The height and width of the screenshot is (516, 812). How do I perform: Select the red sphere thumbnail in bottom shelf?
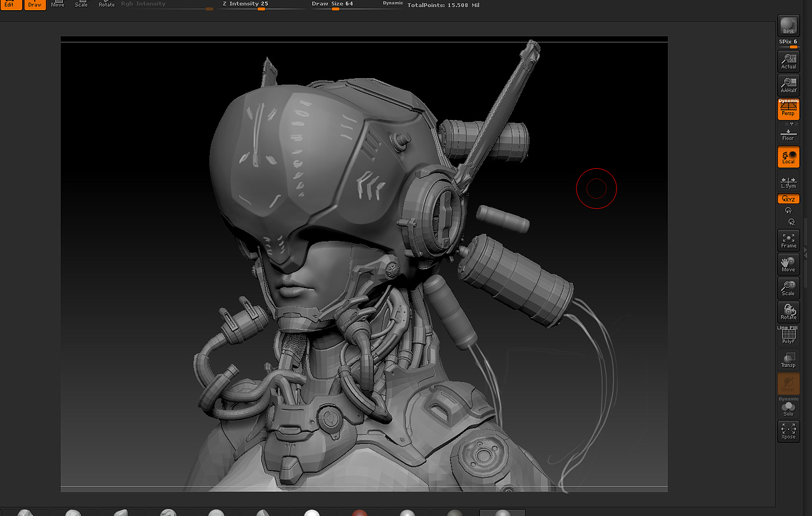pos(360,512)
